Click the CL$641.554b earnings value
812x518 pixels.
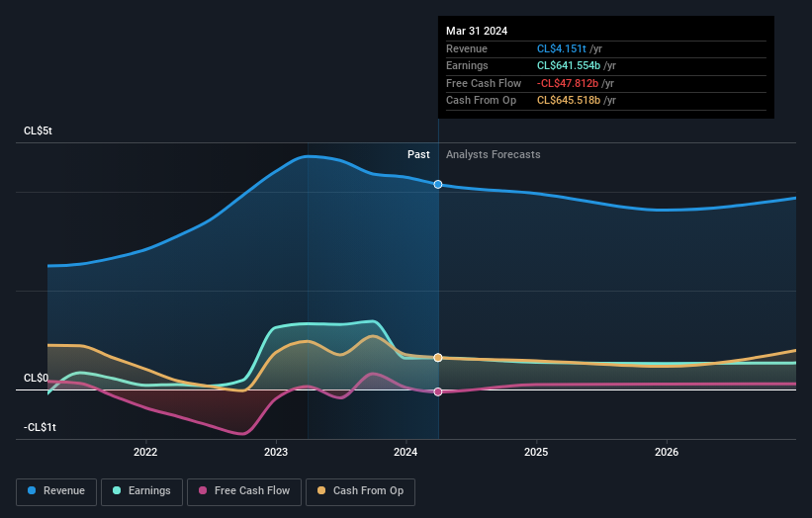pos(569,65)
